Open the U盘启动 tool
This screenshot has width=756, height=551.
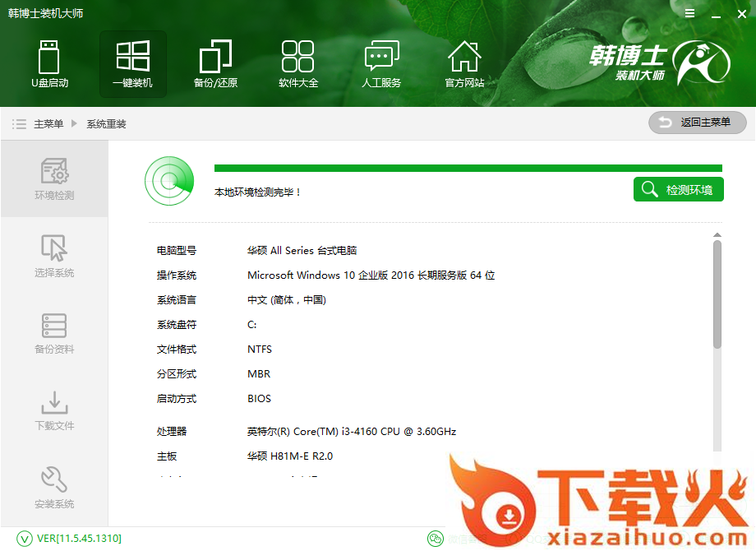coord(49,64)
